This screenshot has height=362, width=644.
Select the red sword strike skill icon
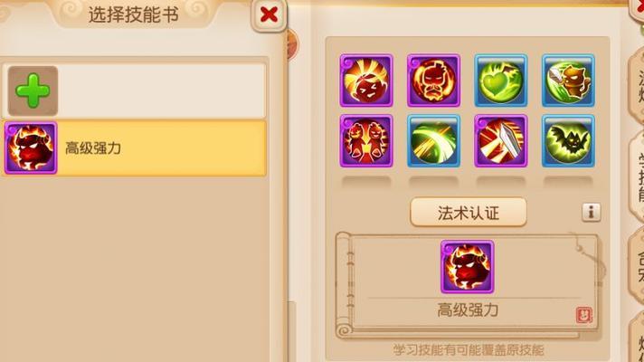[501, 141]
